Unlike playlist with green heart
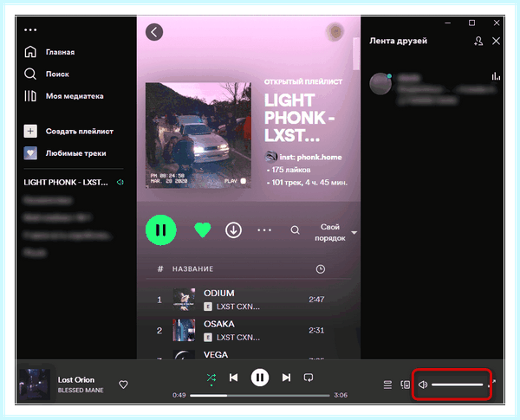Viewport: 520px width, 420px height. [x=202, y=230]
